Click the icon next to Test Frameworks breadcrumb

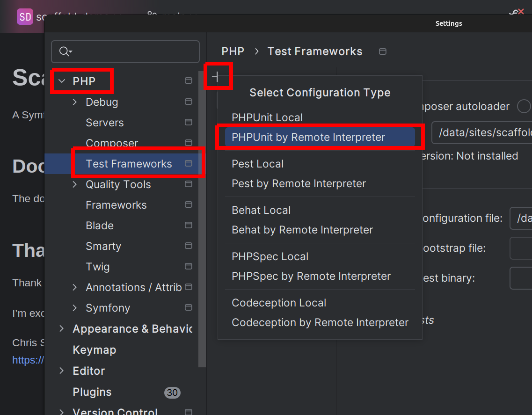(x=383, y=51)
